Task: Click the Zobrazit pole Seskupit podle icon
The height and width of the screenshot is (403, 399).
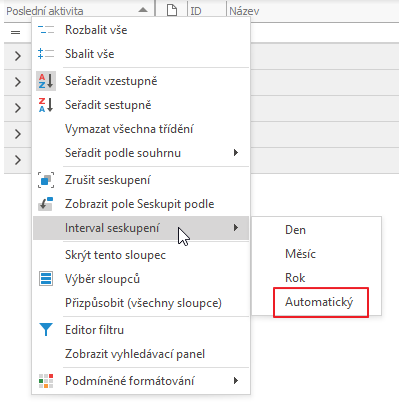Action: pos(46,204)
